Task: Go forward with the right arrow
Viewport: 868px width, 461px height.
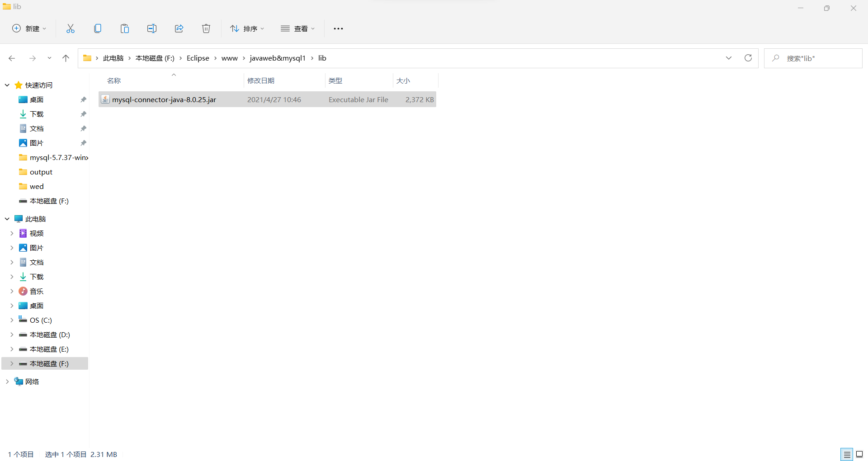Action: [x=33, y=58]
